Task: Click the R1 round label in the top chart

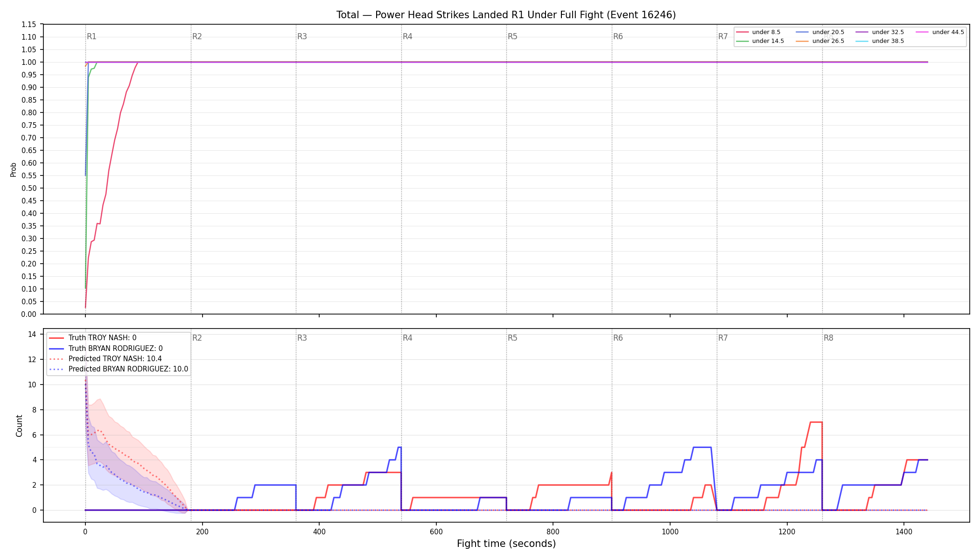Action: tap(91, 36)
